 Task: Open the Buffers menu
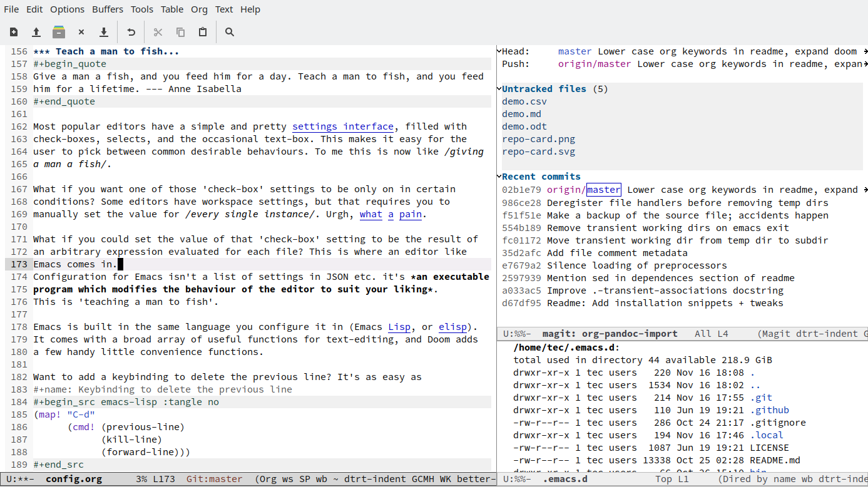click(x=107, y=9)
